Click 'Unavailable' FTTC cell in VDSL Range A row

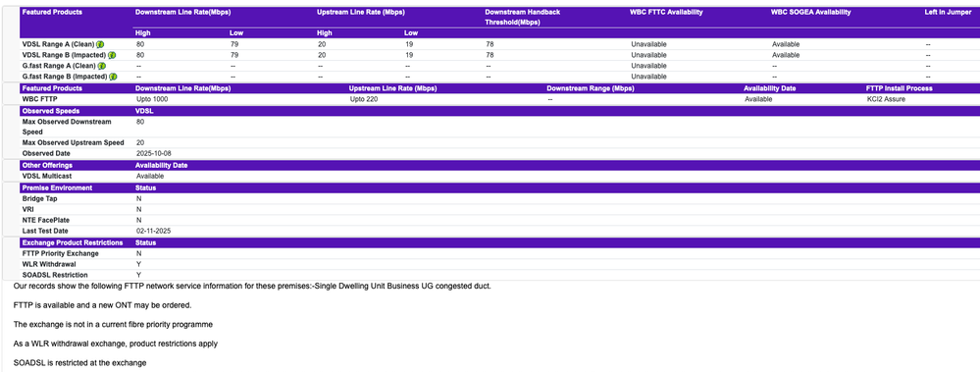click(648, 44)
